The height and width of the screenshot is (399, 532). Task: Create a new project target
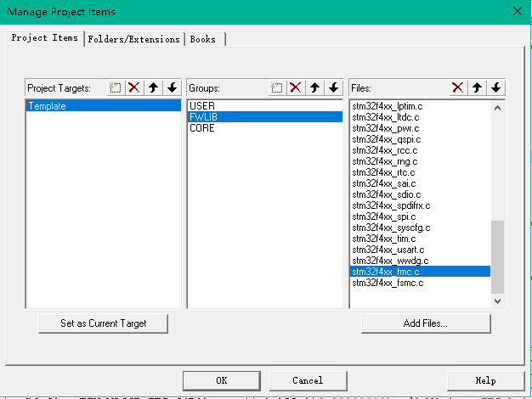[x=116, y=87]
